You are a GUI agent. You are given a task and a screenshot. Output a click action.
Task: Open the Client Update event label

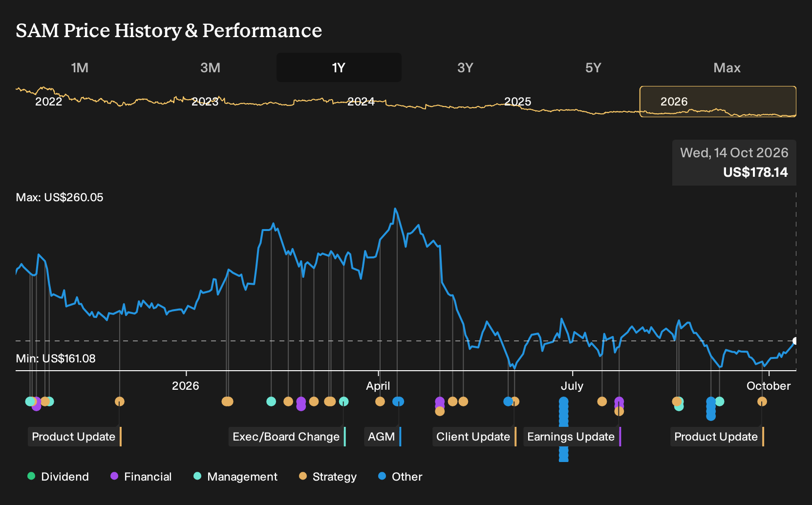(474, 437)
